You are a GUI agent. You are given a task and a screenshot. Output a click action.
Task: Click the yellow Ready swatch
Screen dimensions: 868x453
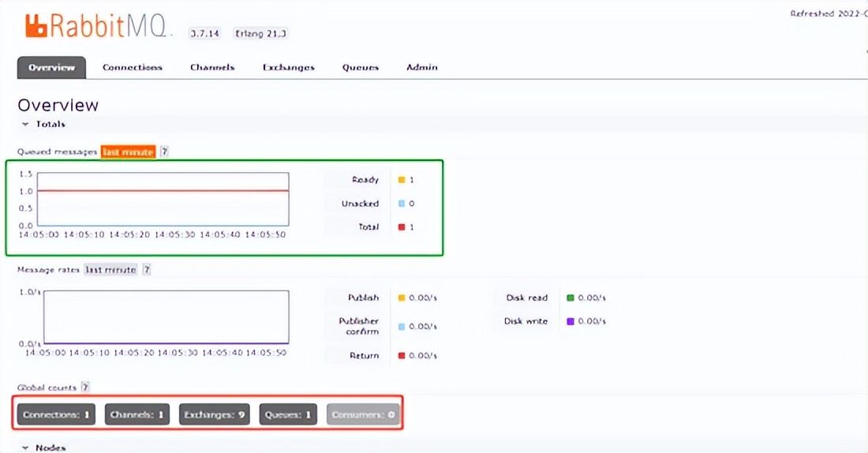[402, 180]
